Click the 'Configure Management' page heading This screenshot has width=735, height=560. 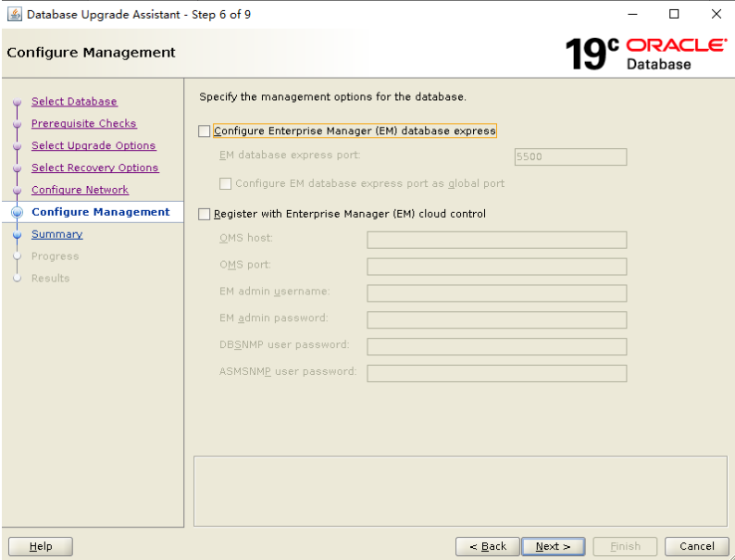point(92,53)
